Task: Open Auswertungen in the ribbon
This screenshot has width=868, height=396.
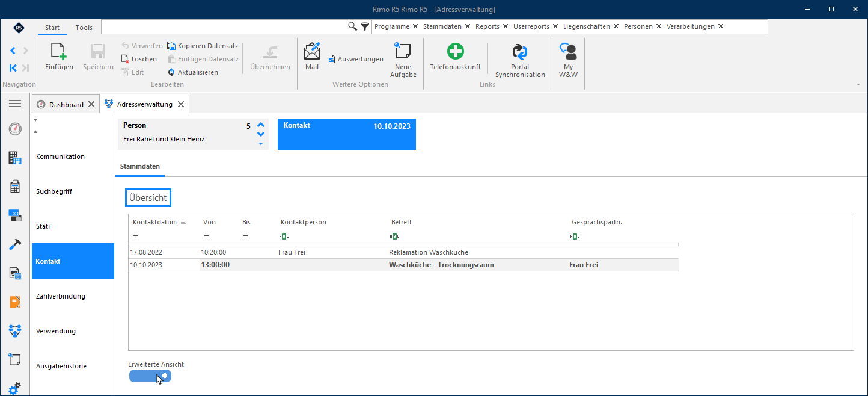Action: [x=355, y=59]
